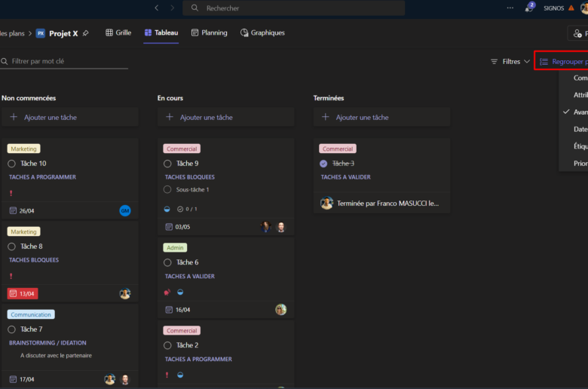Screen dimensions: 588x389
Task: Click the more options ellipsis in top bar
Action: 510,8
